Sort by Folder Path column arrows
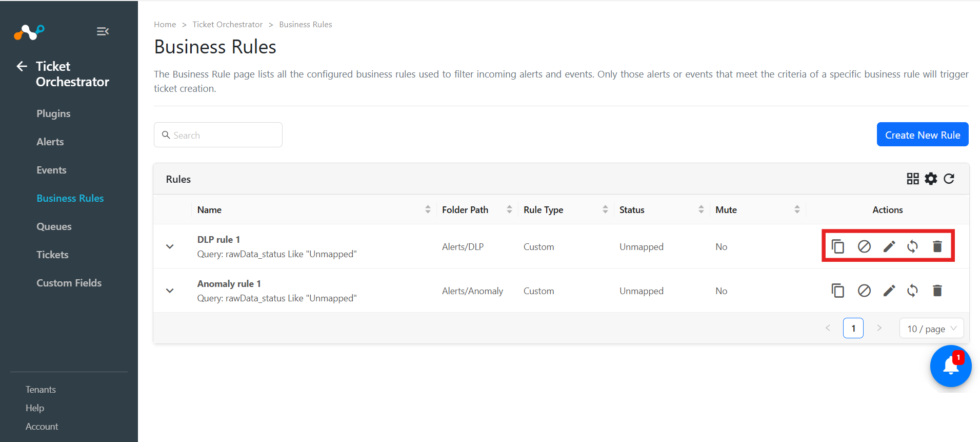Screen dimensions: 980x442 pos(509,209)
